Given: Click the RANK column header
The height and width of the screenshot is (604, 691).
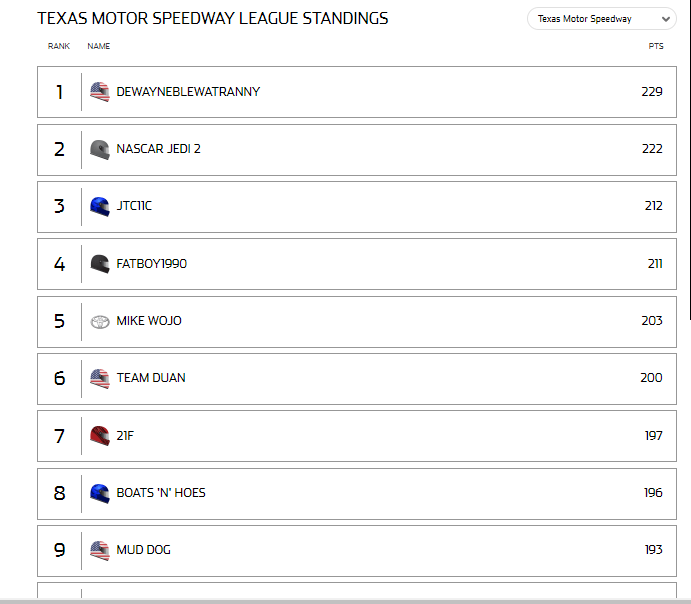Looking at the screenshot, I should [x=59, y=46].
